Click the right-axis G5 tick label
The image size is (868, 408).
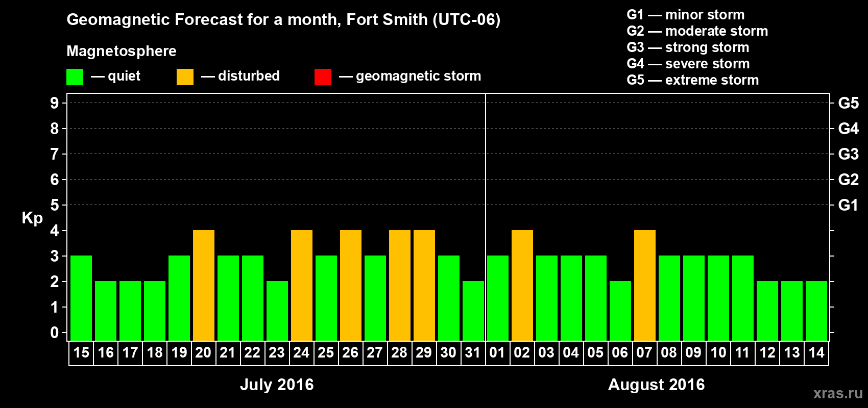[x=848, y=103]
